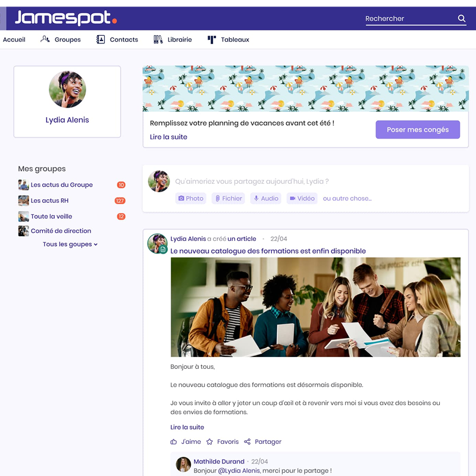The image size is (476, 476).
Task: Open the Librairie menu
Action: (180, 39)
